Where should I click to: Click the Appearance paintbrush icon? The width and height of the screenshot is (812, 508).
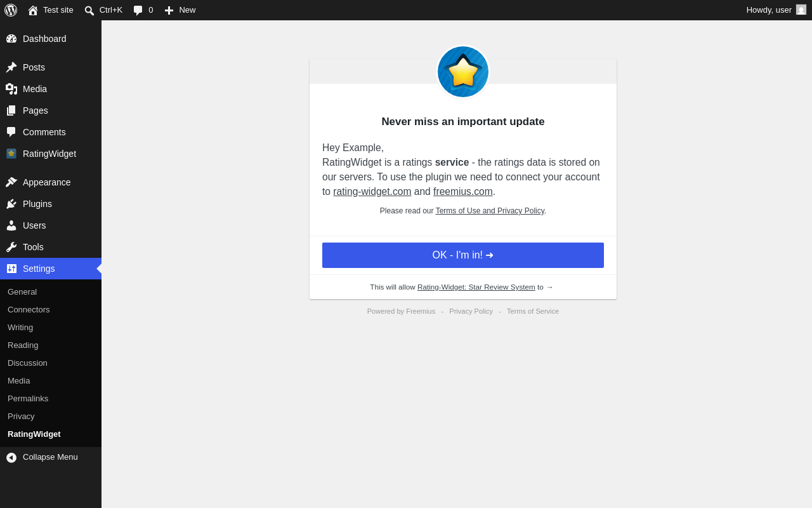pos(11,182)
